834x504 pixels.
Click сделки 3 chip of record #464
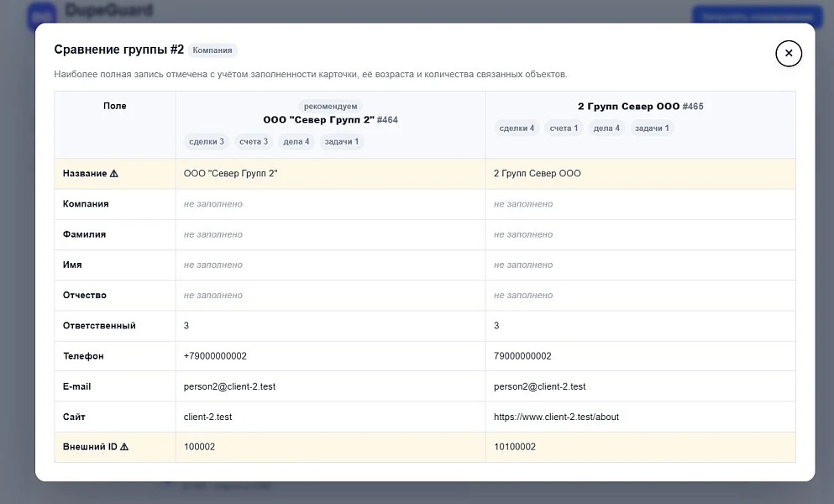pos(207,142)
